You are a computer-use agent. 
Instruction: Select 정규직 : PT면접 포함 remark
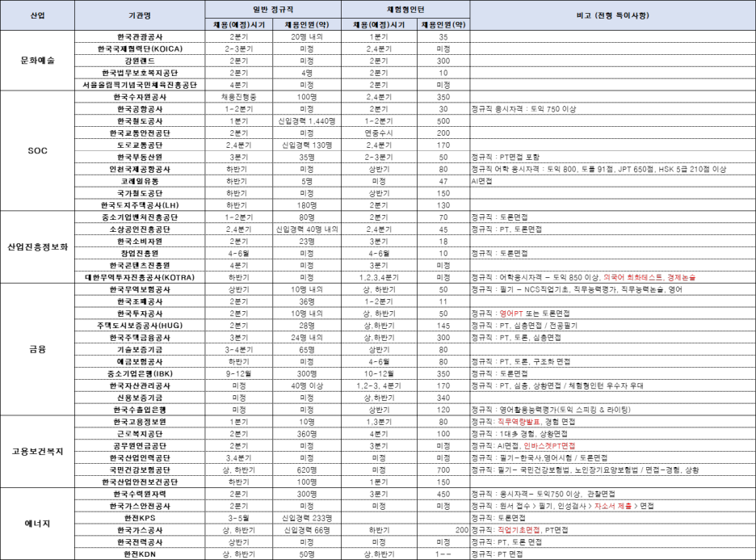[613, 158]
